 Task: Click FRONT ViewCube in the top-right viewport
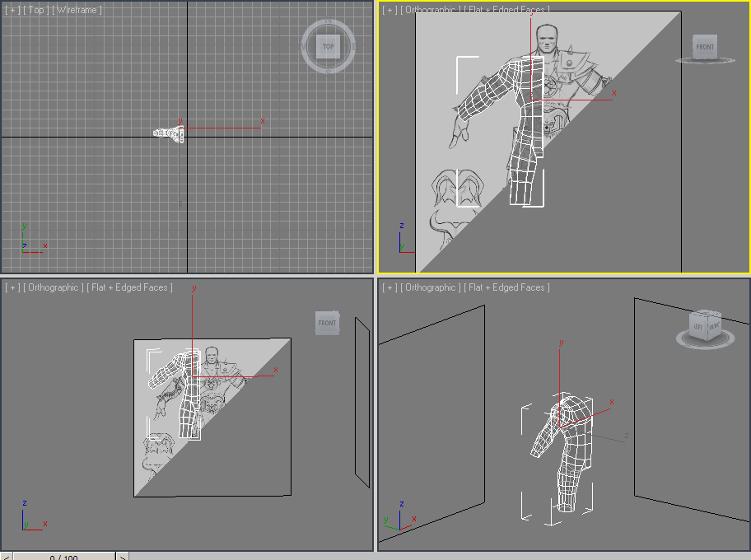pyautogui.click(x=705, y=47)
